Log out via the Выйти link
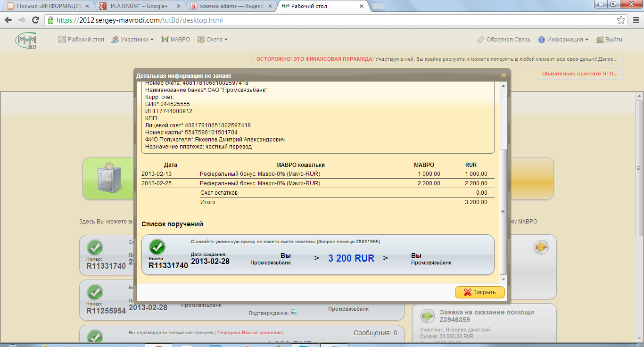The width and height of the screenshot is (644, 347). point(609,40)
